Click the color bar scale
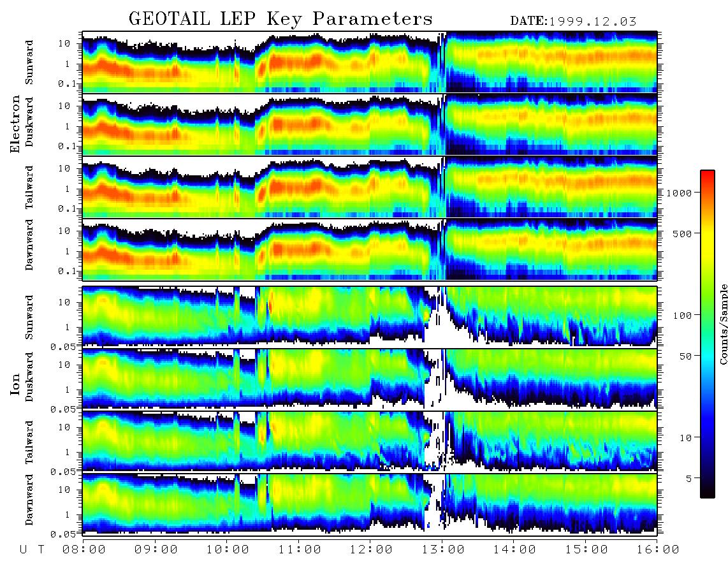 [707, 334]
